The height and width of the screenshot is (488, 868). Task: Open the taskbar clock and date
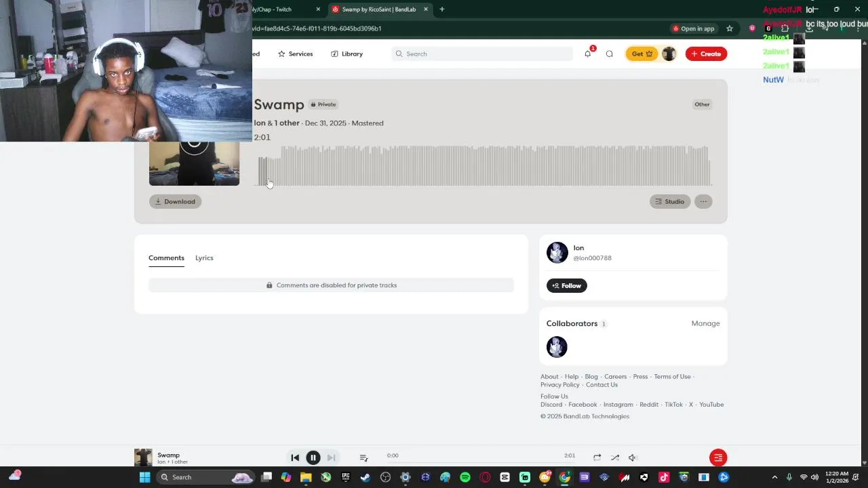point(837,477)
